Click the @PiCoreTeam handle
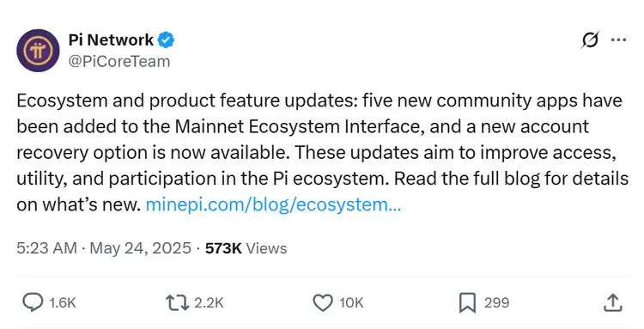 coord(119,62)
